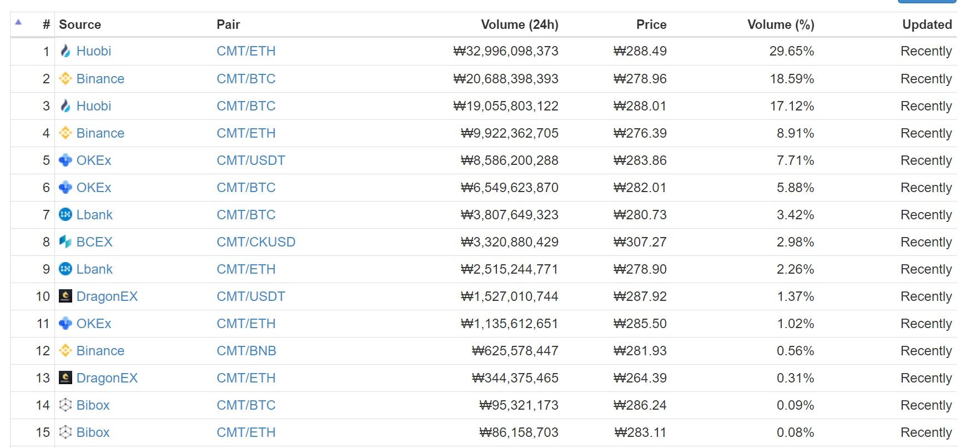Click the Binance logo icon in row 12

66,350
